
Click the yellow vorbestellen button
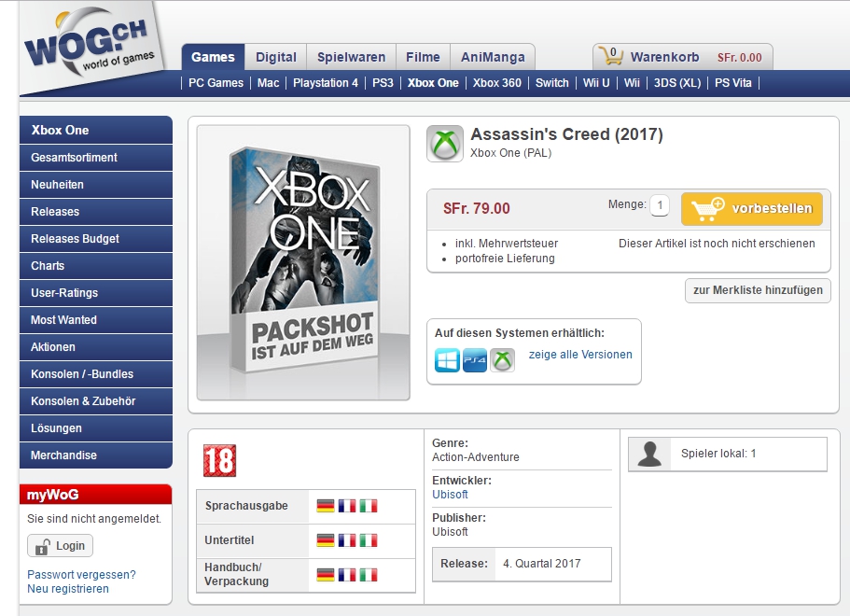pos(752,209)
